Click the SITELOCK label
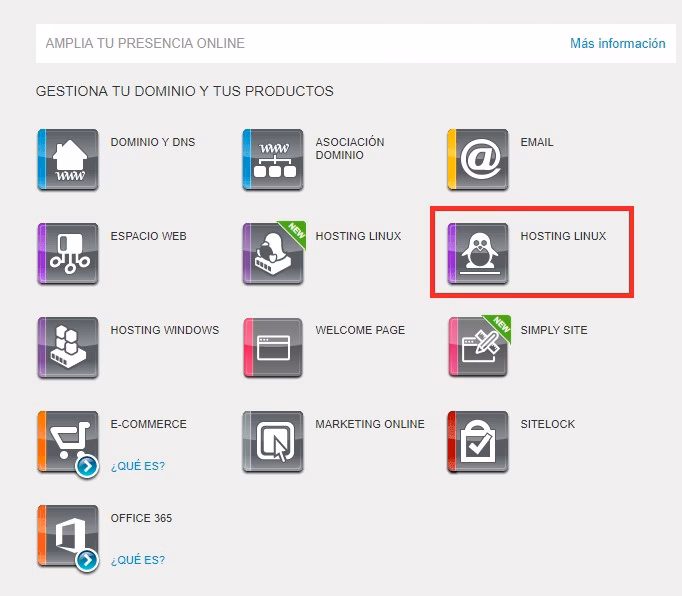The width and height of the screenshot is (682, 596). click(548, 424)
